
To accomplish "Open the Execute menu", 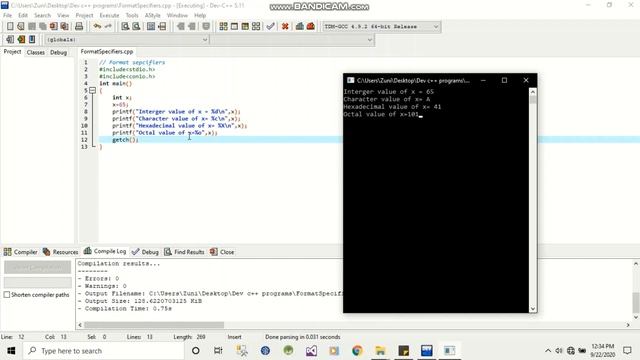I will click(x=109, y=15).
